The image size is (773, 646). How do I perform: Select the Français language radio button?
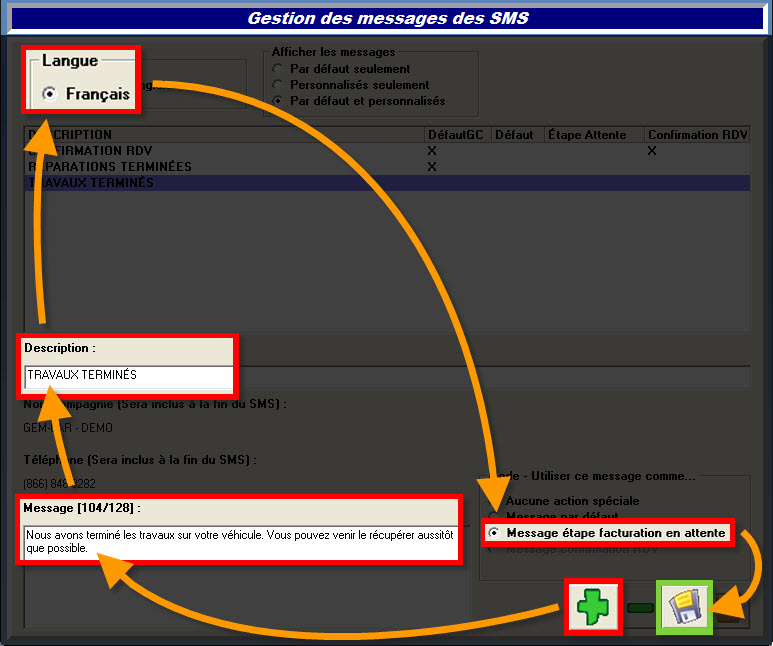point(48,94)
